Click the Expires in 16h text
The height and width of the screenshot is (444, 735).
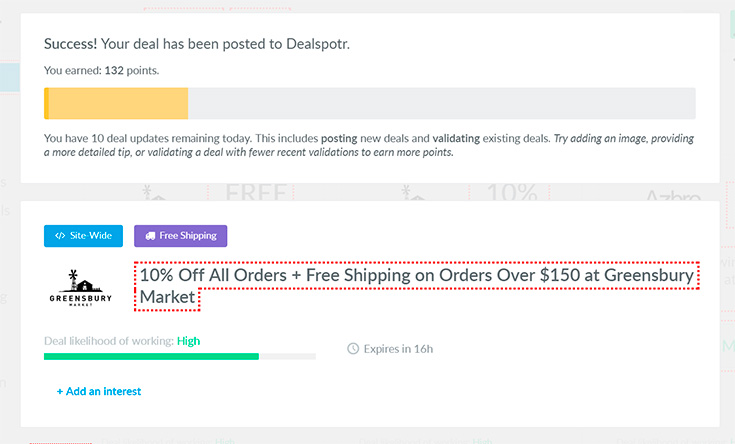(398, 349)
